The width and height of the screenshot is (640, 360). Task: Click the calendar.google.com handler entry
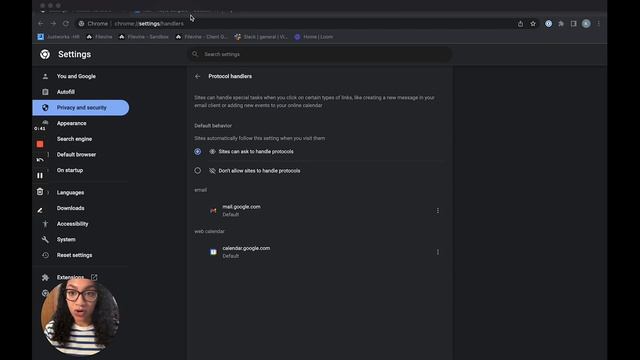246,248
